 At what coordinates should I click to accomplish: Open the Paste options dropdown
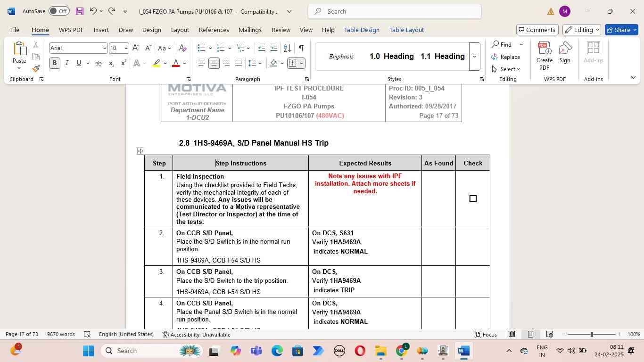pos(19,68)
